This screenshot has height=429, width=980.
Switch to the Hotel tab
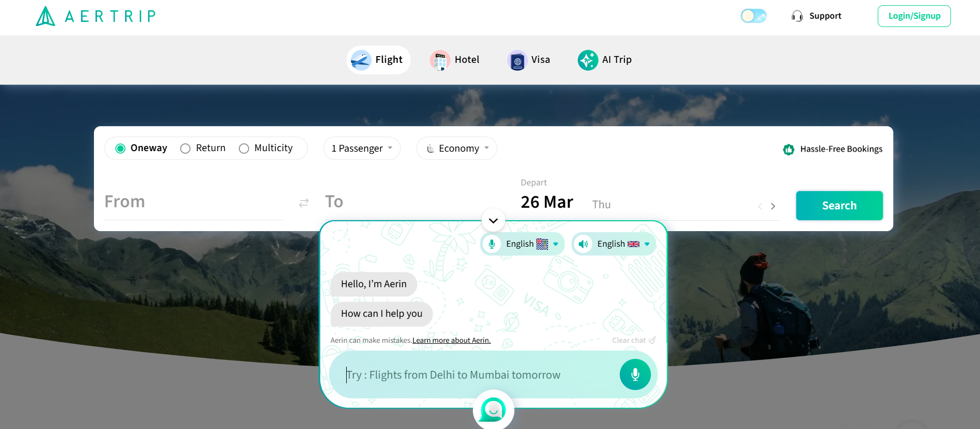click(455, 60)
